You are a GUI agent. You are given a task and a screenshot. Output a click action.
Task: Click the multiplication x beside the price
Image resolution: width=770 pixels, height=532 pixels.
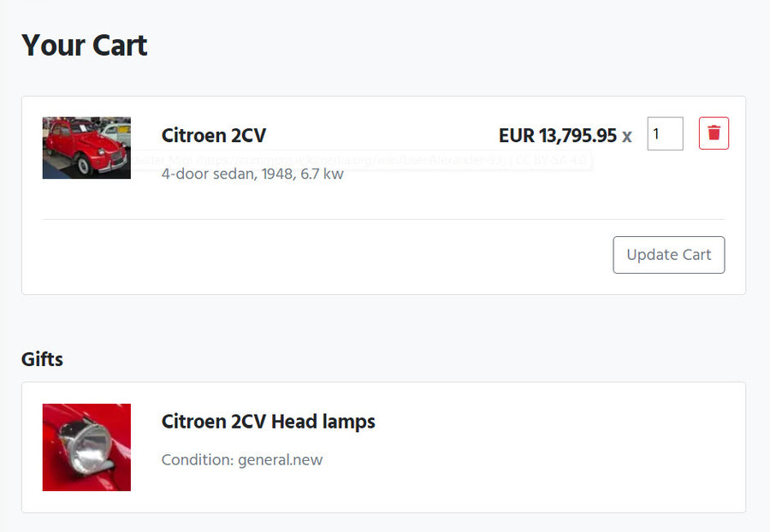point(626,136)
